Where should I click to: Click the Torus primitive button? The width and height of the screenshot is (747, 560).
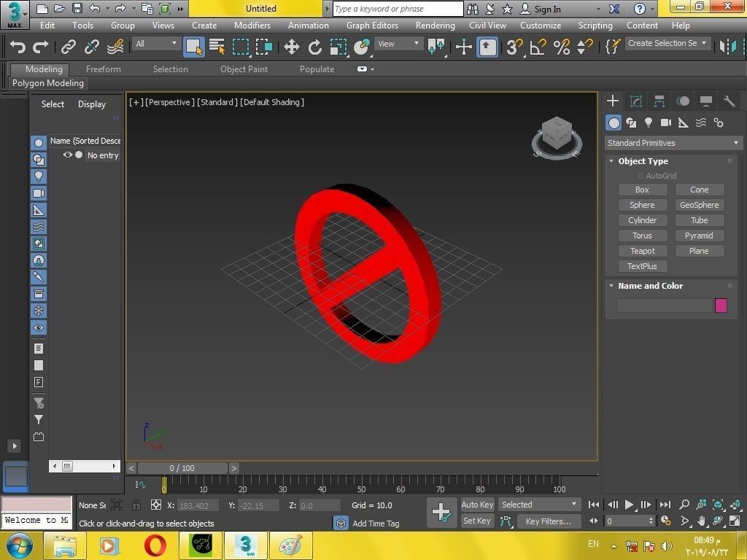[642, 236]
